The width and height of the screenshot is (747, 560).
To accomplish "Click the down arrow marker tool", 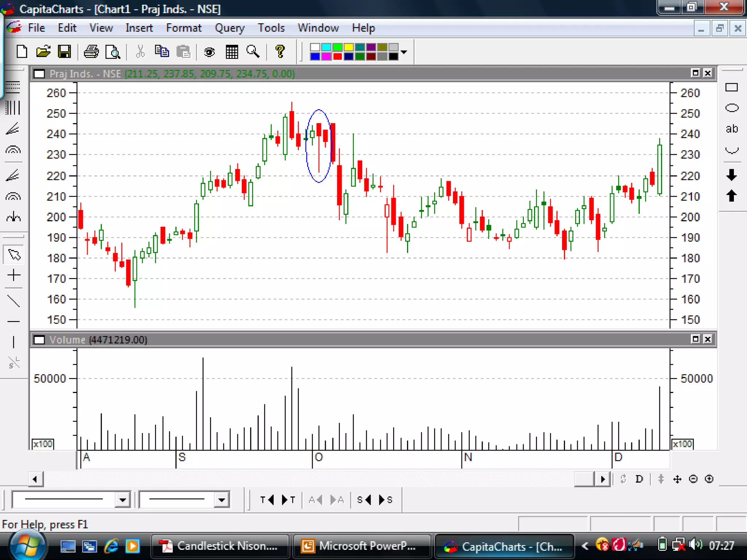I will coord(731,175).
